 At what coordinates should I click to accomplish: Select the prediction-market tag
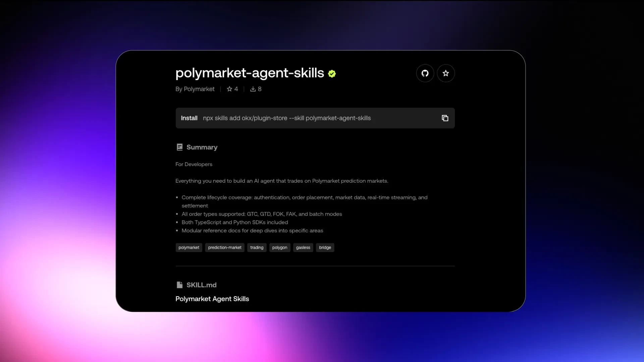225,247
